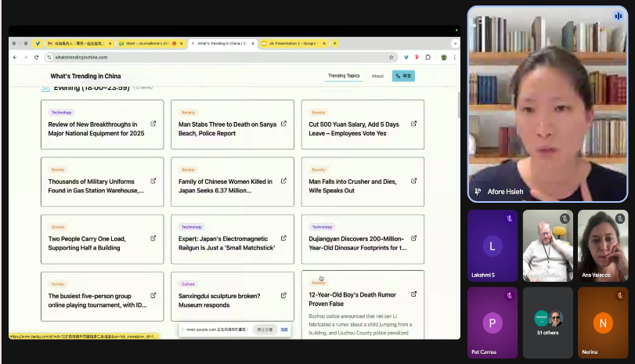Open external link on 'Man Stabs Three' card
Viewport: 635px width, 364px height.
pos(283,124)
